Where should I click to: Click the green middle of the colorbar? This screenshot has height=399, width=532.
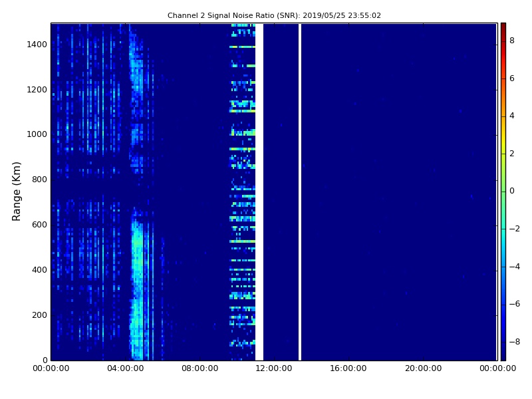(x=503, y=192)
